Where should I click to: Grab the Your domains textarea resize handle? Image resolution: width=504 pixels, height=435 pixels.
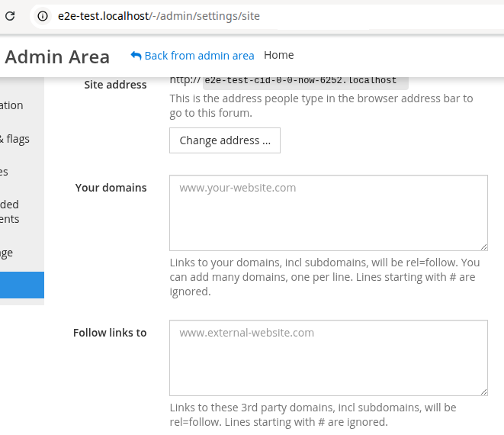(x=483, y=246)
